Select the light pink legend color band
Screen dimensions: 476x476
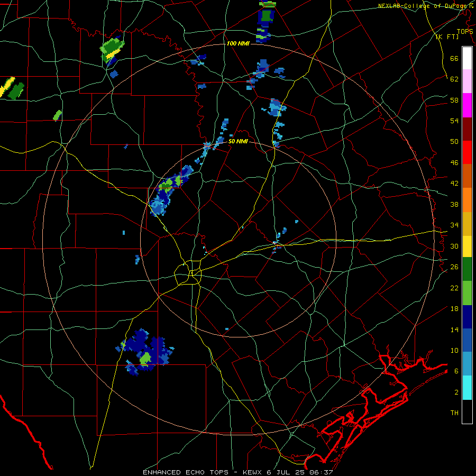467,81
